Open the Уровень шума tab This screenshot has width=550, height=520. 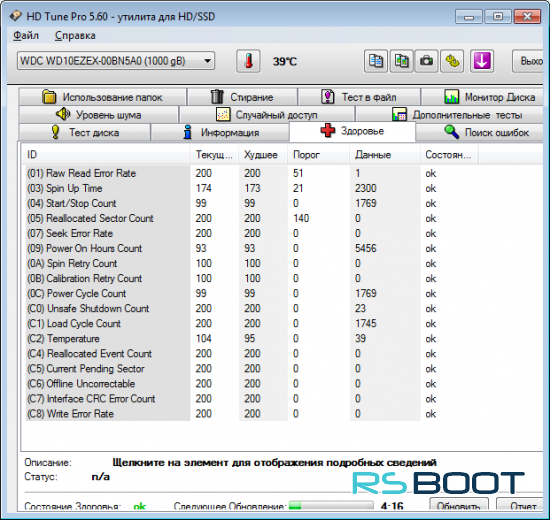(99, 115)
